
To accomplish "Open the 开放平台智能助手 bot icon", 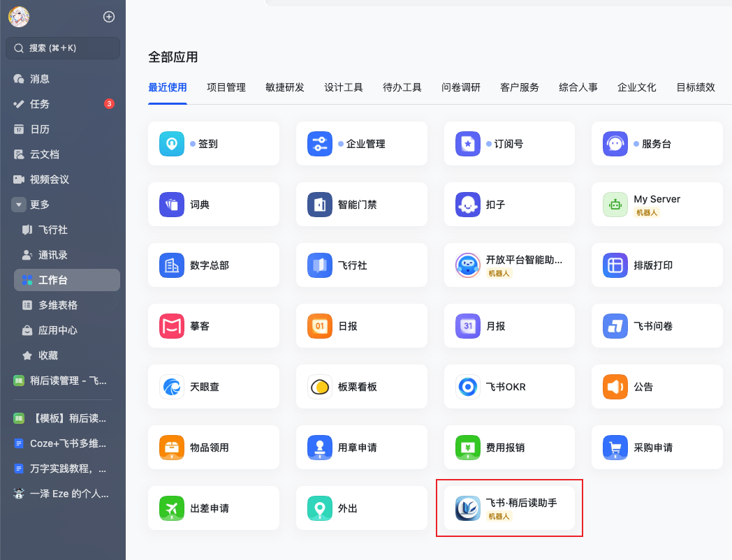I will point(467,265).
